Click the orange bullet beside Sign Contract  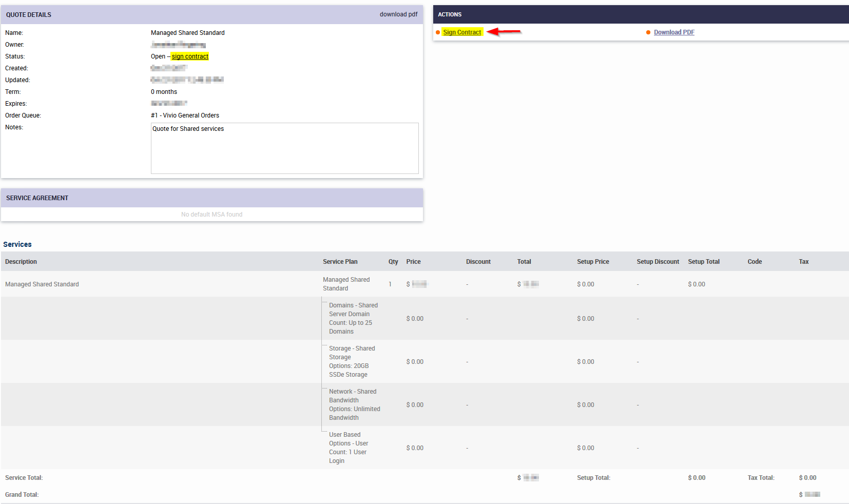438,32
